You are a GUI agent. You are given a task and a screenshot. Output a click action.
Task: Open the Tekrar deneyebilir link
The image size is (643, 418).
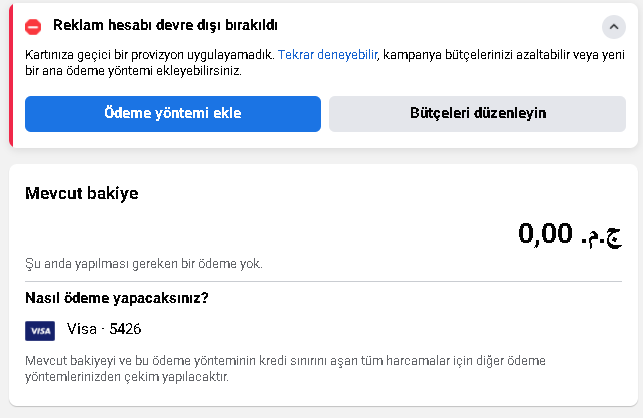tap(327, 55)
